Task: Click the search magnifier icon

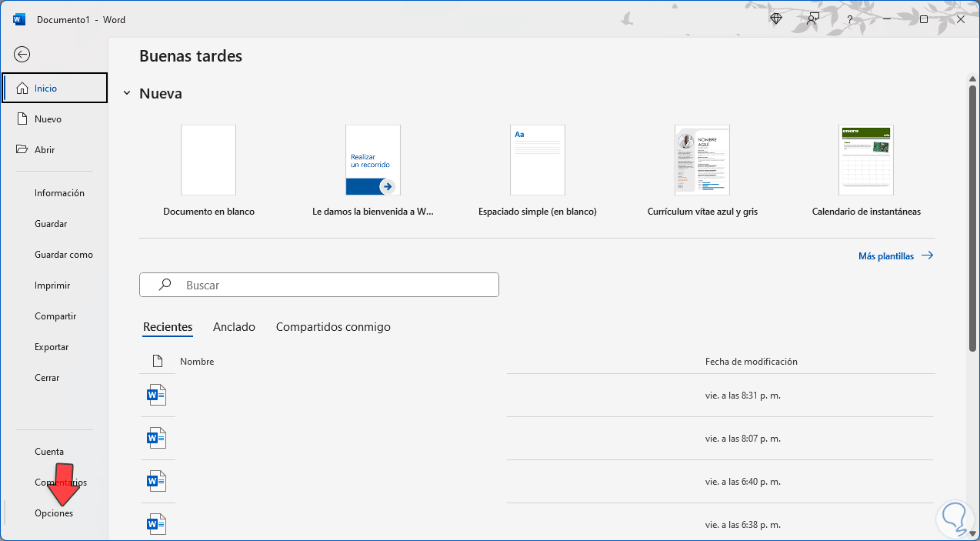Action: tap(165, 285)
